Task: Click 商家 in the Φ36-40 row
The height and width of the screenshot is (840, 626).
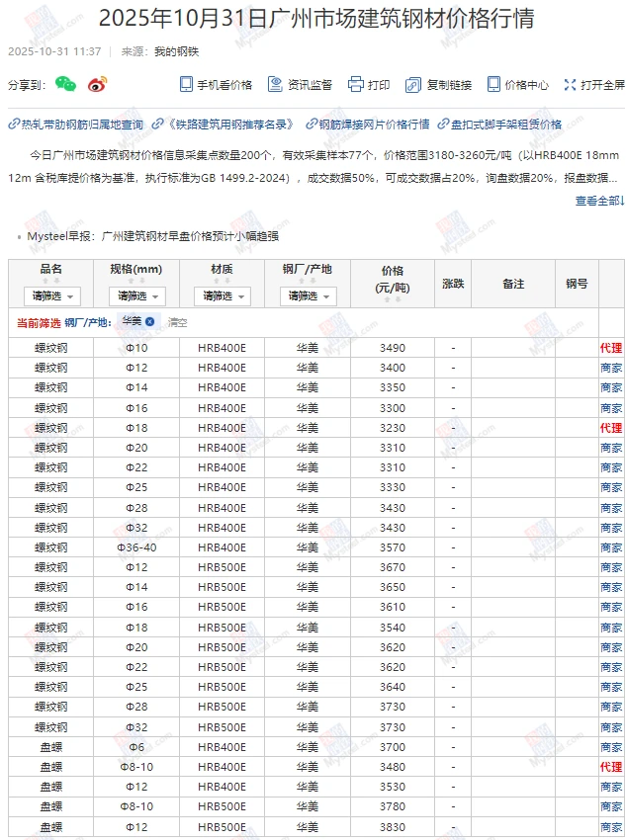Action: click(611, 547)
